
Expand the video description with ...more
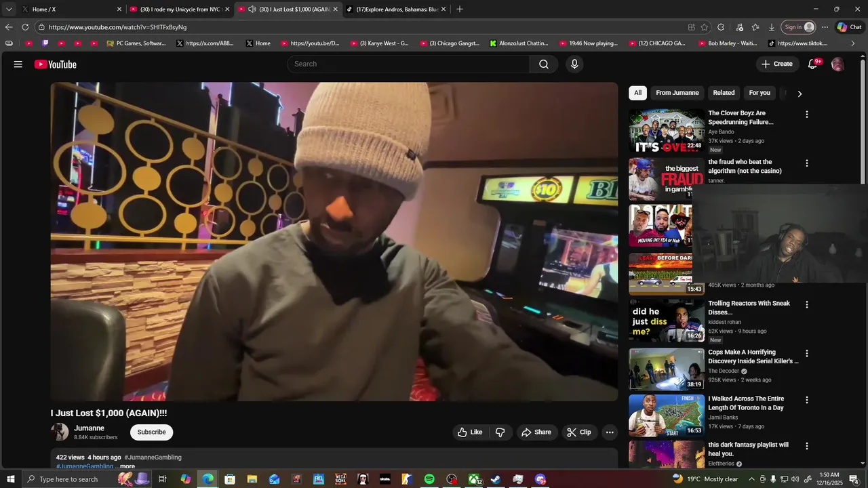tap(125, 466)
